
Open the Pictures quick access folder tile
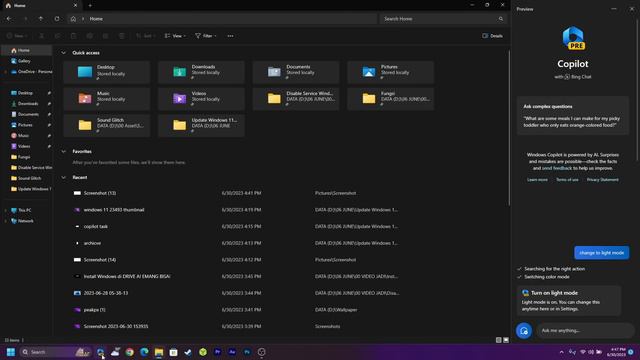[x=391, y=72]
